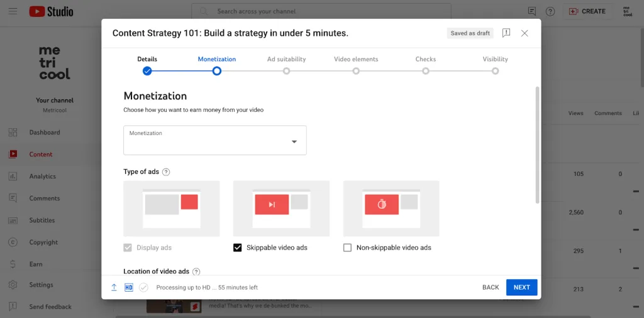
Task: Click the Help question mark icon in top bar
Action: [550, 11]
